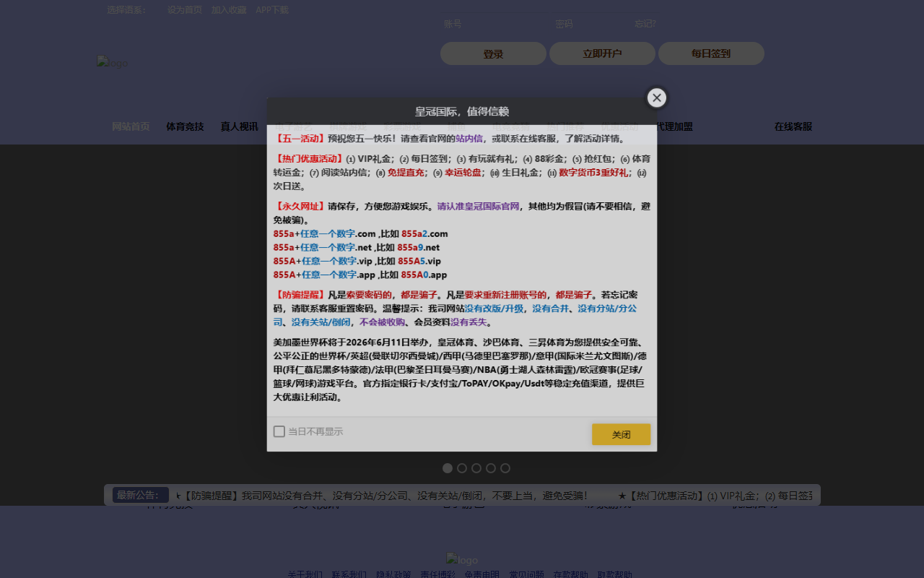Click the popup title 皇冠国际，值得信赖
This screenshot has height=578, width=924.
(462, 111)
